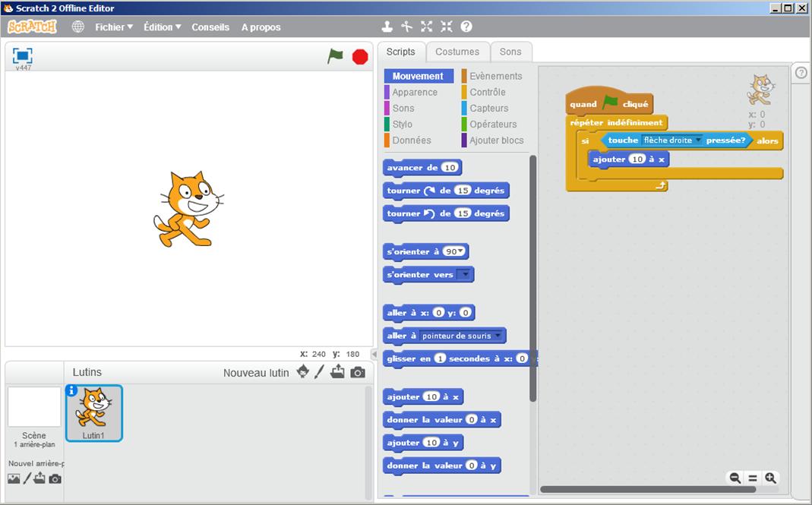Click the value field in 'avancer de 10'
This screenshot has width=812, height=505.
pyautogui.click(x=450, y=168)
